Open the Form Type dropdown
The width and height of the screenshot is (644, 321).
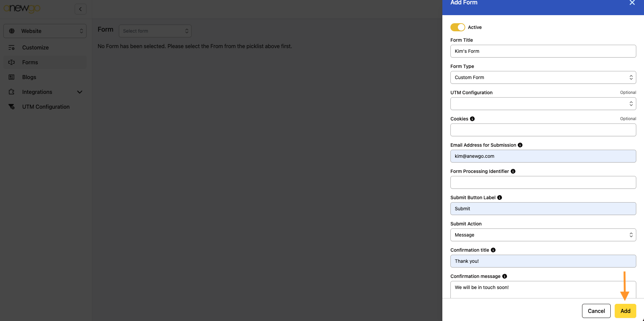click(543, 77)
